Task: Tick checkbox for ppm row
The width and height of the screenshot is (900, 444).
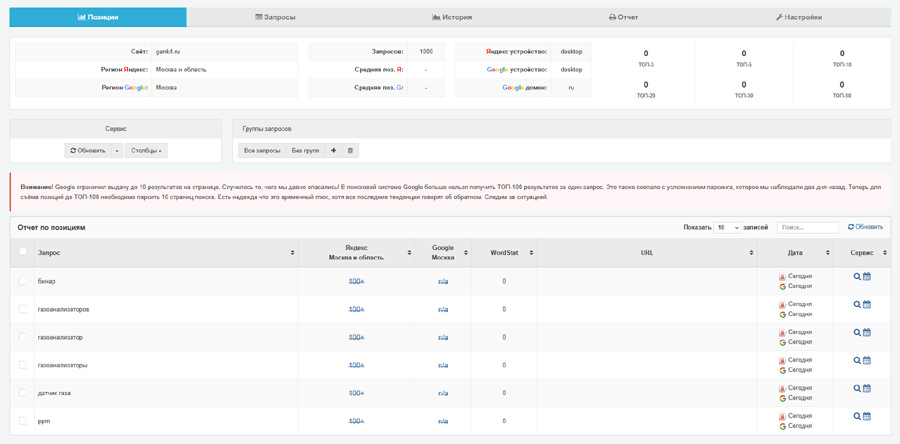Action: 23,421
